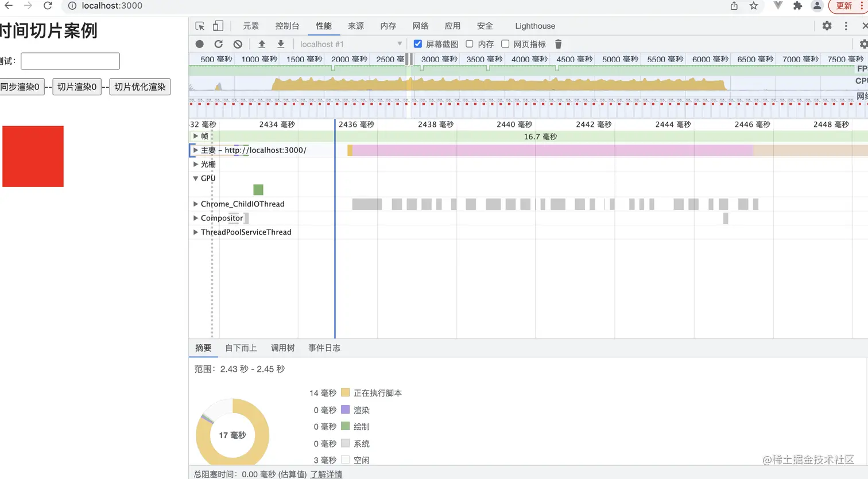Expand the 帧 track

tap(196, 136)
